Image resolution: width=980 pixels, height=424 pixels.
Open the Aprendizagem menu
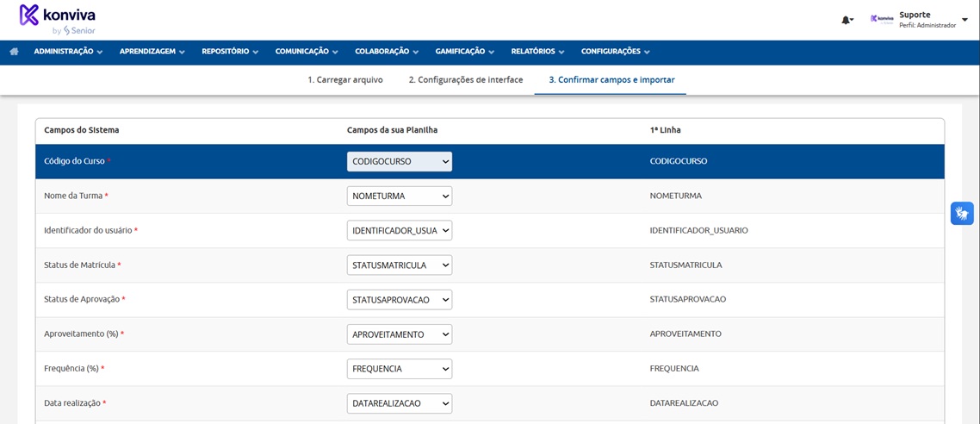point(152,52)
